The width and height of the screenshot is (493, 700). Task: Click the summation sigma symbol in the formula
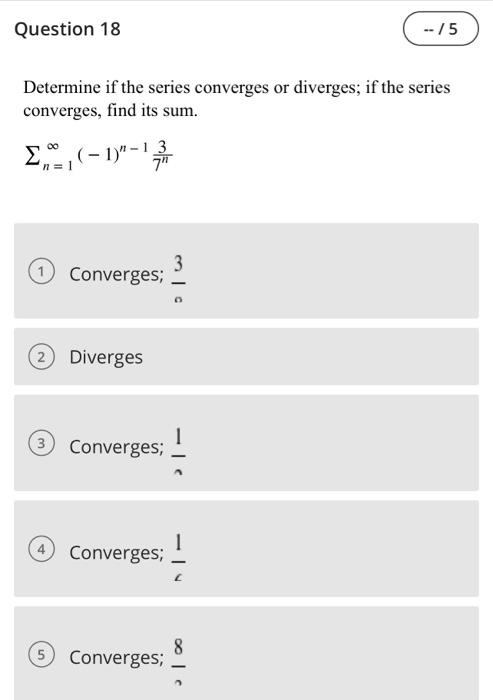(x=30, y=155)
